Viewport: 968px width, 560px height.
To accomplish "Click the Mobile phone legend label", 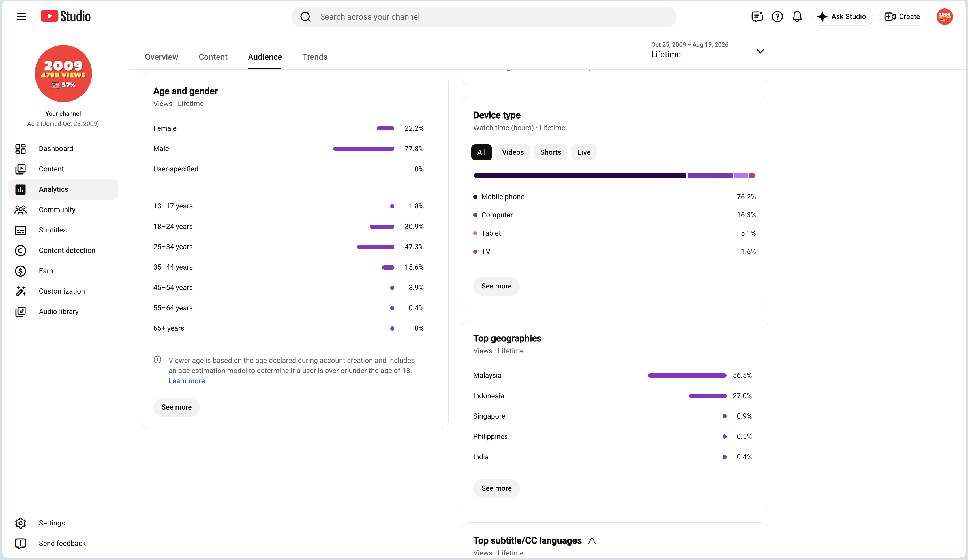I will [503, 197].
